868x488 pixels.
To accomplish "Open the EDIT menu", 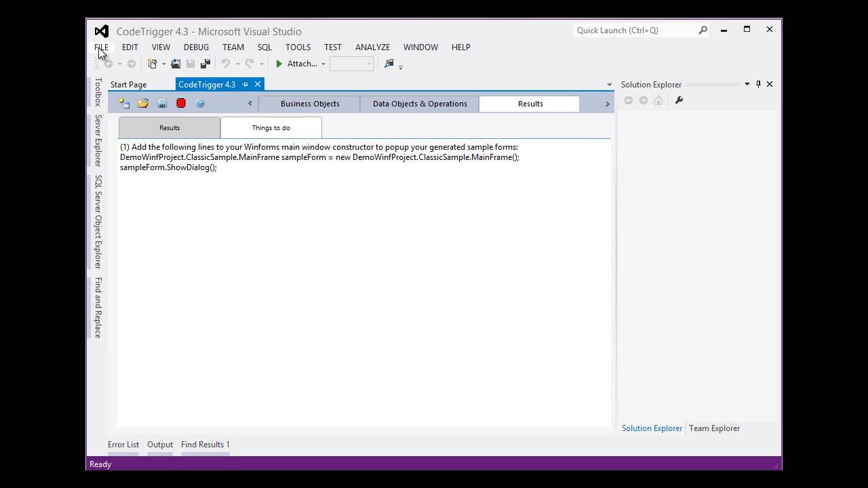I will [x=130, y=47].
